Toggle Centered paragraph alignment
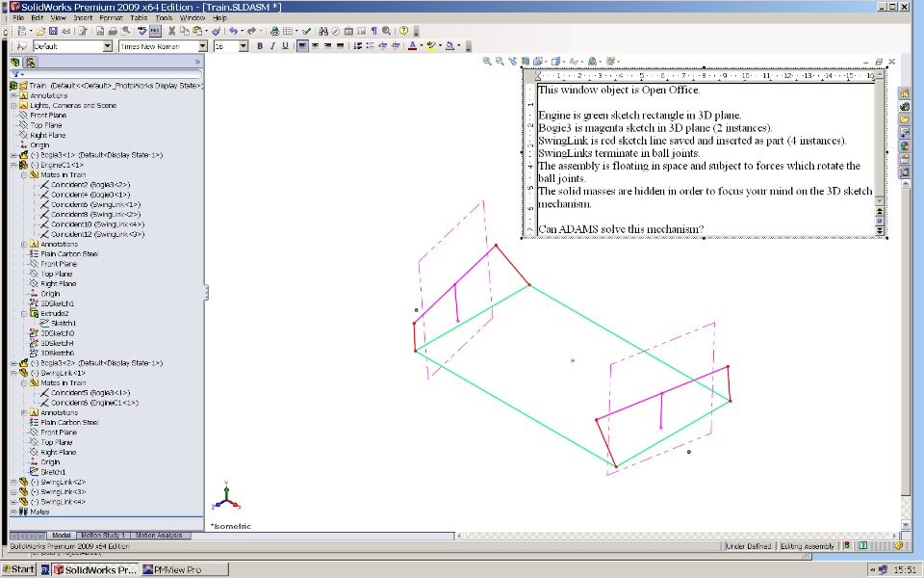This screenshot has width=924, height=578. click(316, 46)
